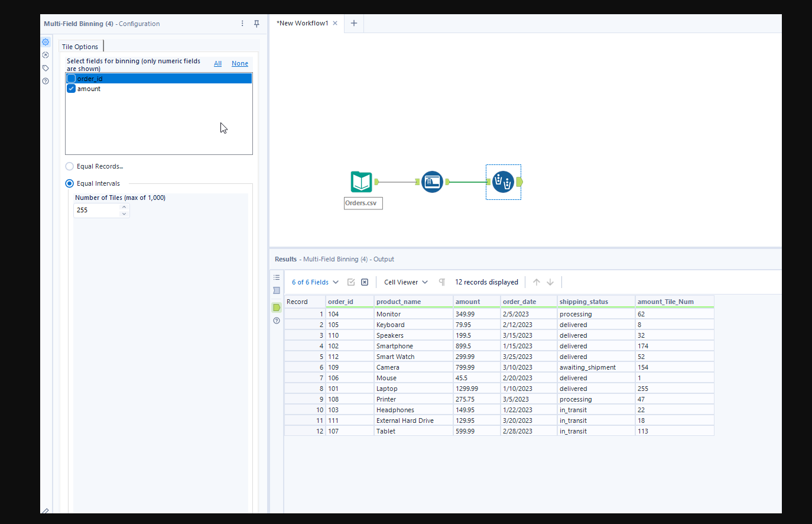Viewport: 812px width, 524px height.
Task: Select the Equal Records radio button
Action: point(70,166)
